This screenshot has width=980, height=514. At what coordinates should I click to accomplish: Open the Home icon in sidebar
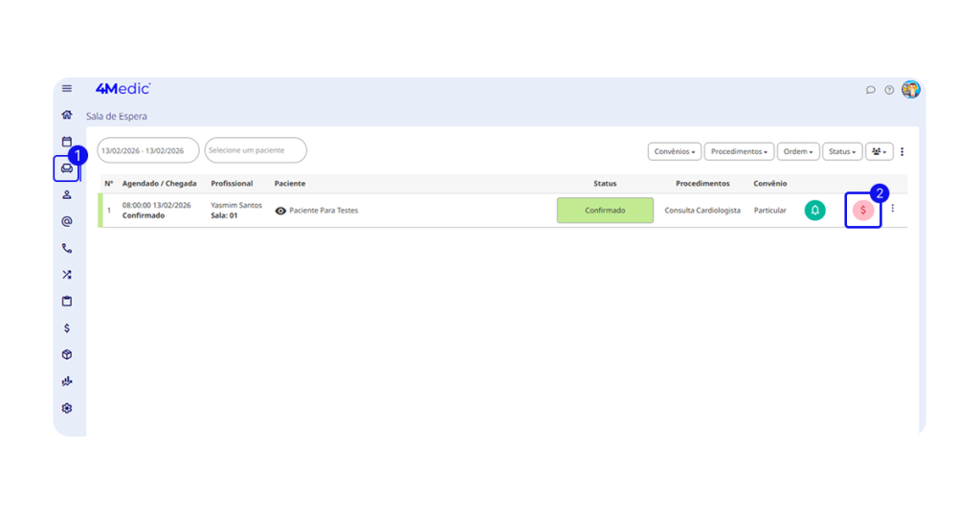(x=66, y=115)
